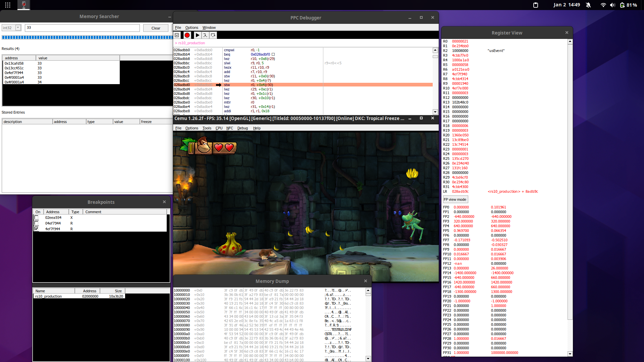Viewport: 644px width, 362px height.
Task: Open the Wi-Fi status icon
Action: coord(603,5)
